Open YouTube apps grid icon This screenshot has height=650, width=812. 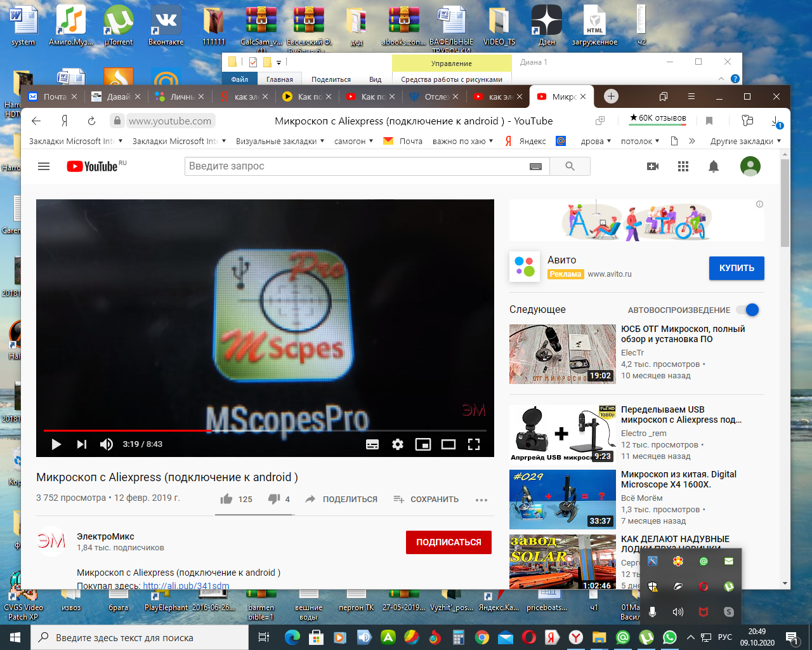[x=683, y=166]
